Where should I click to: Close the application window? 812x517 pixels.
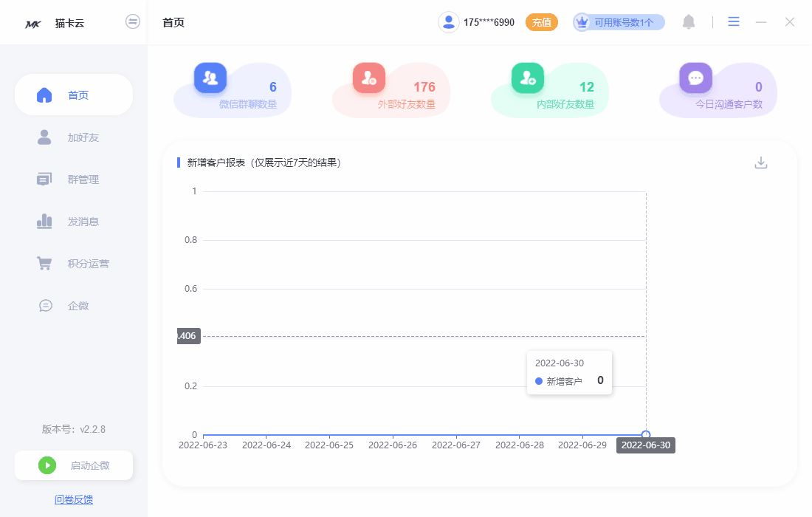click(x=790, y=21)
